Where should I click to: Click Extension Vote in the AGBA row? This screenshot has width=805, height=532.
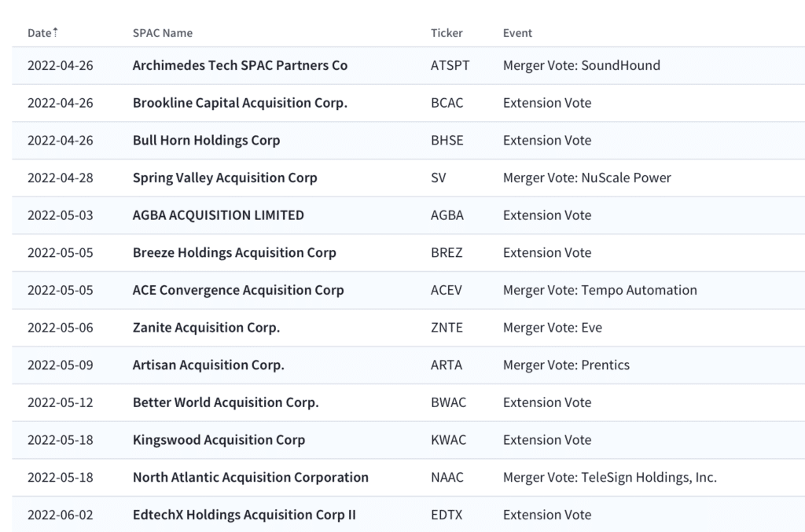pos(547,215)
